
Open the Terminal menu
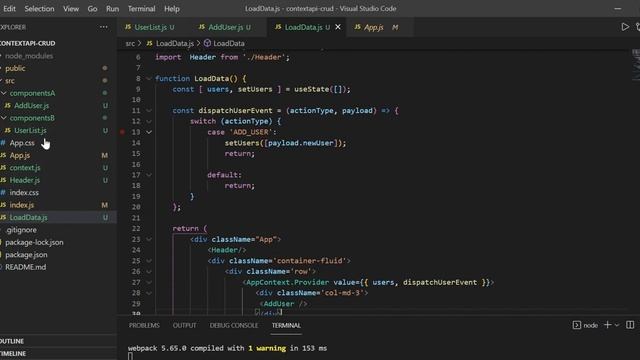[141, 9]
